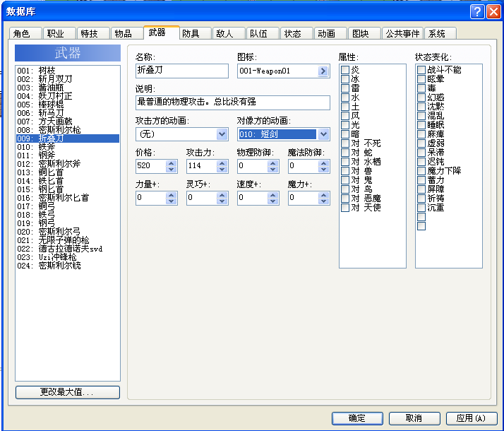Decrease the 价格 value with down arrow
504x431 pixels.
click(172, 169)
